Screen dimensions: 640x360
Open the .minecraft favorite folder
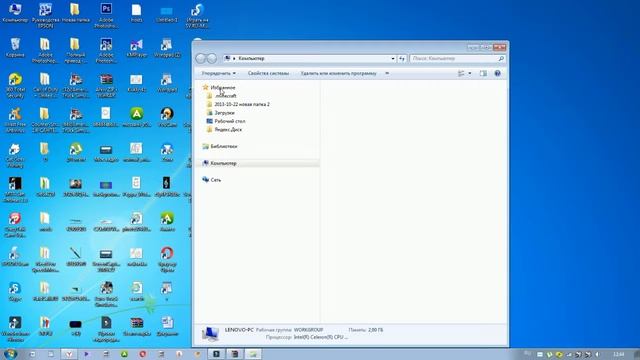(x=225, y=96)
